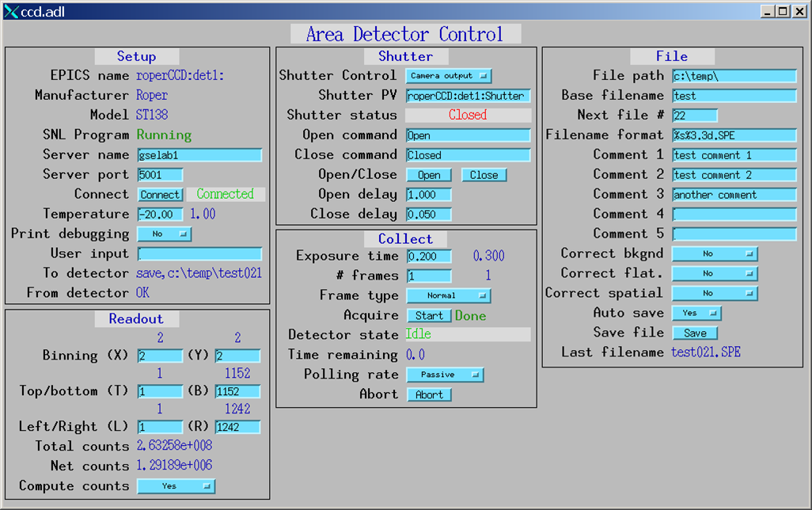Click the Server name field

199,155
